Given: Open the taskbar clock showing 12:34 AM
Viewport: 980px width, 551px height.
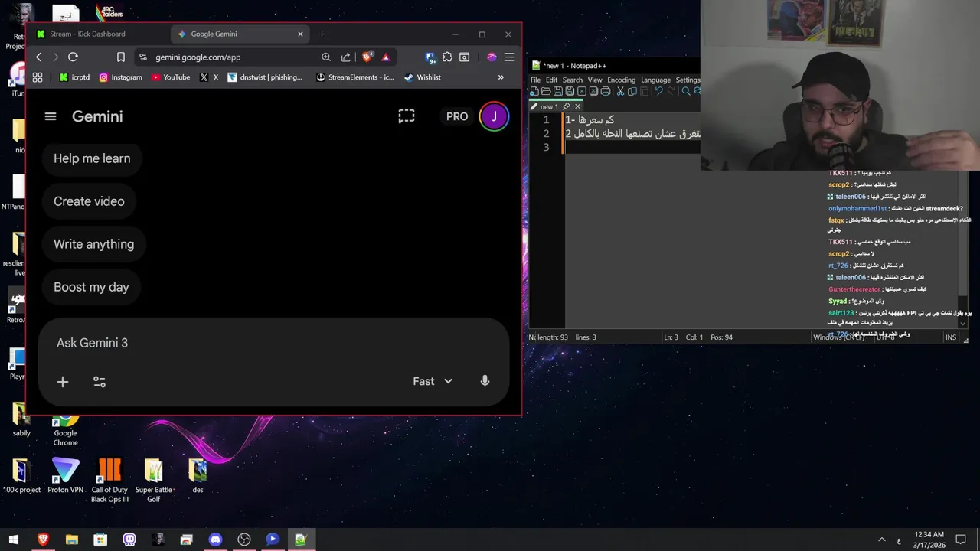Looking at the screenshot, I should (929, 540).
